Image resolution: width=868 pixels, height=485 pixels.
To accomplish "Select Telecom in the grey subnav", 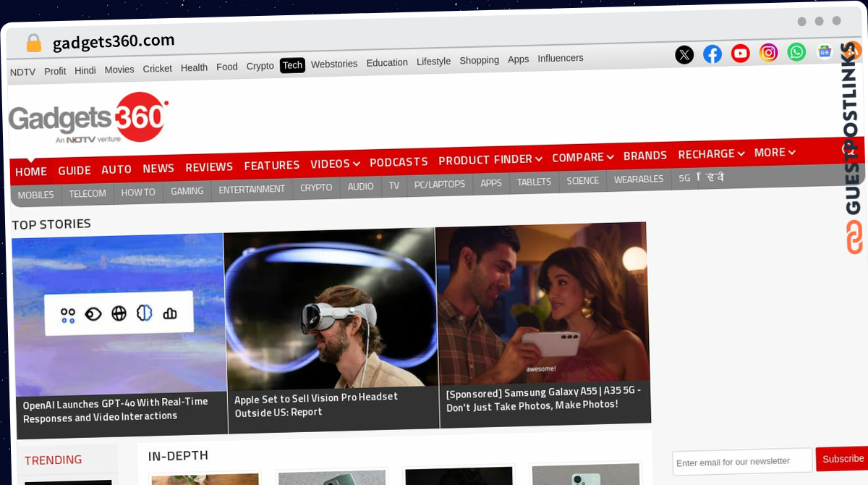I will [88, 194].
